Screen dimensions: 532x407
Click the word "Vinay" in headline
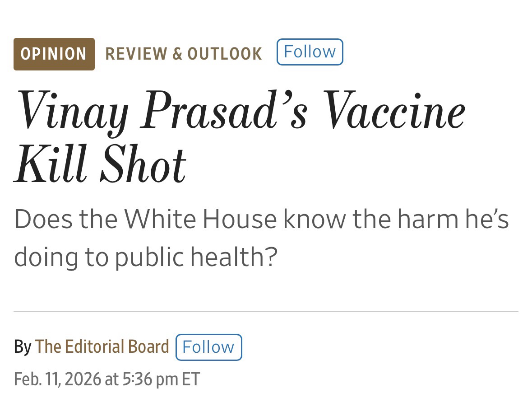coord(71,111)
